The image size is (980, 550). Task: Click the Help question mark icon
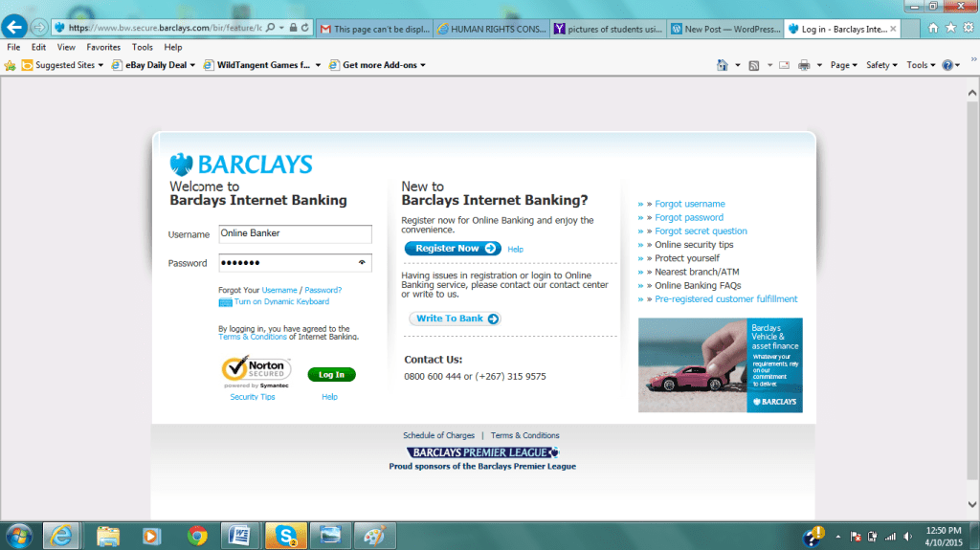point(947,65)
